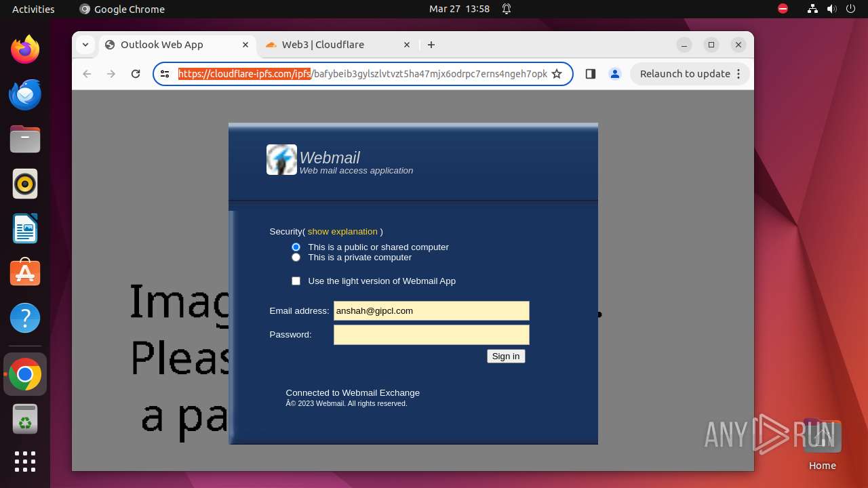Open Rhythmbox music player in the dock

(25, 184)
